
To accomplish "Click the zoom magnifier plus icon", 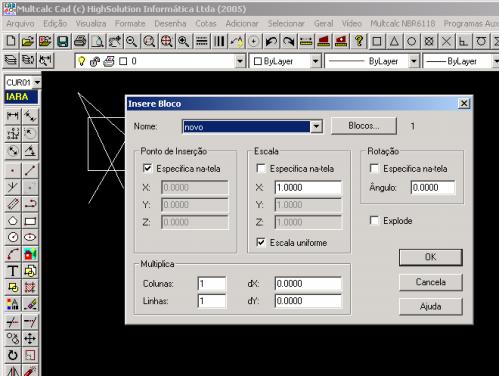I will pyautogui.click(x=184, y=41).
